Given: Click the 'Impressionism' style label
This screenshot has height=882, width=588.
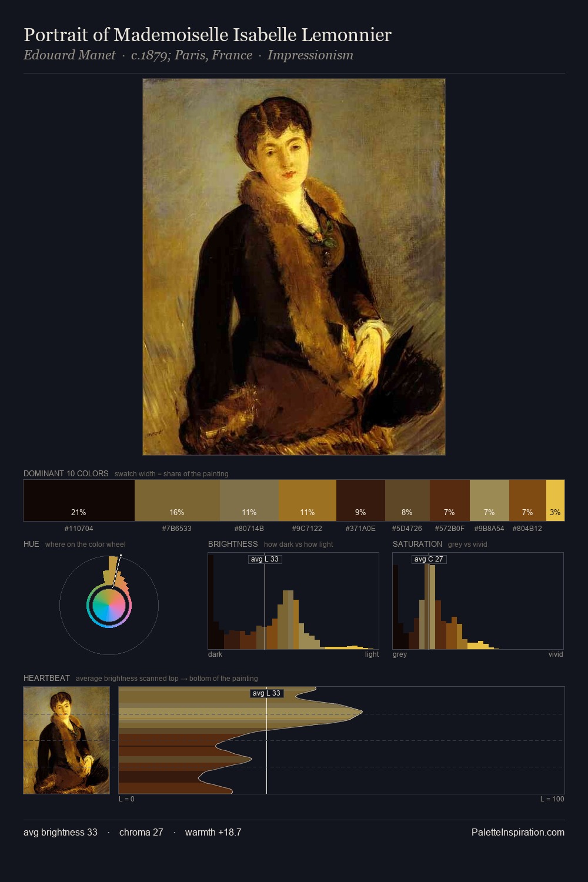Looking at the screenshot, I should click(310, 55).
